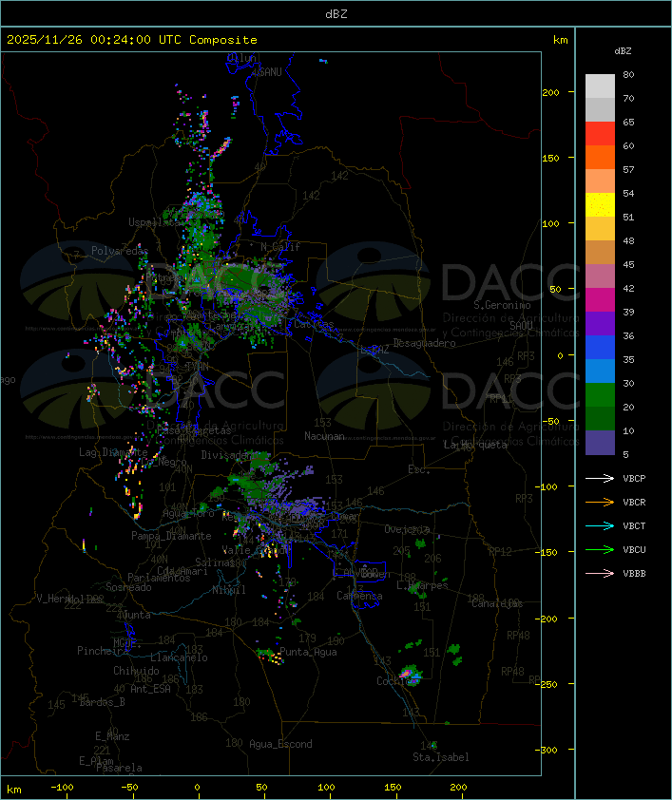Click the km label at top right
672x800 pixels.
[560, 40]
